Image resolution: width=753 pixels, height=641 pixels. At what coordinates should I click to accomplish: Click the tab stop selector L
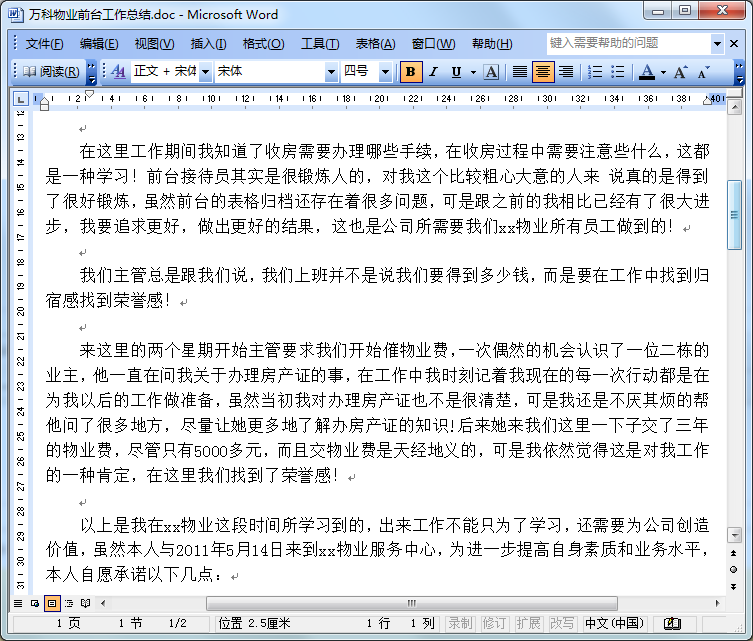20,99
